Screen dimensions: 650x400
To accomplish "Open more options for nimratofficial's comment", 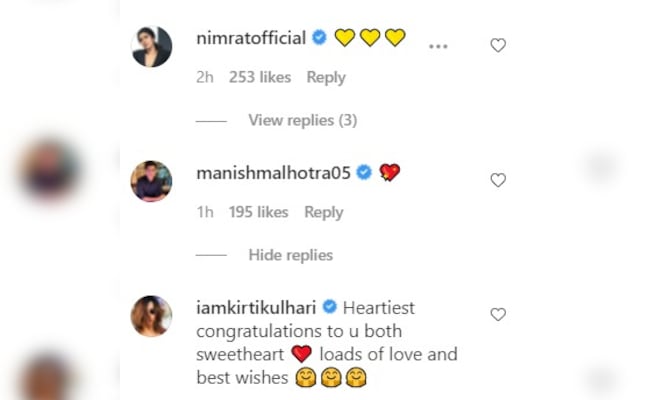I will (438, 45).
